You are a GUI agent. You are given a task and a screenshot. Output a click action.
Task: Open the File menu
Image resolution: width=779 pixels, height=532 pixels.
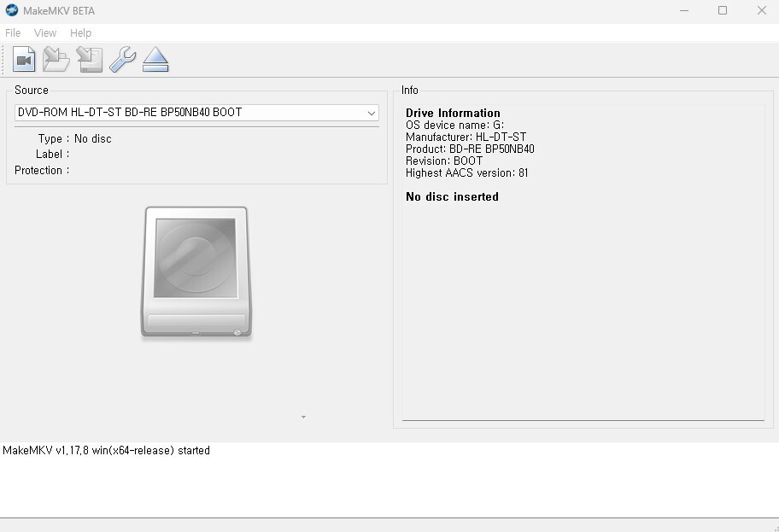13,32
